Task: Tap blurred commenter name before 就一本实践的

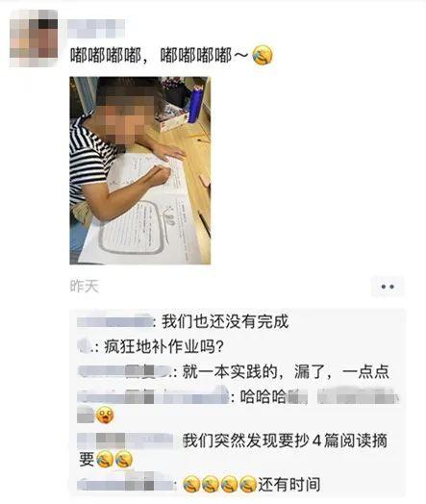Action: pos(125,372)
